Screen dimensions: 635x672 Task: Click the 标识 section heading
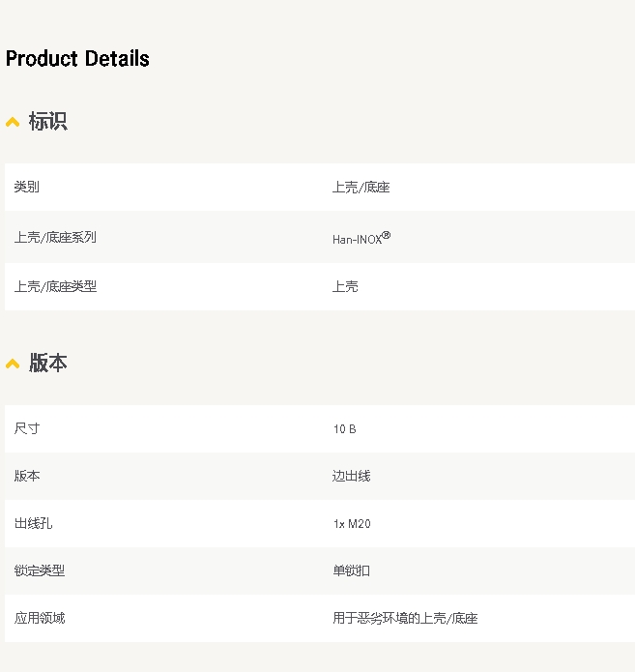click(x=48, y=121)
